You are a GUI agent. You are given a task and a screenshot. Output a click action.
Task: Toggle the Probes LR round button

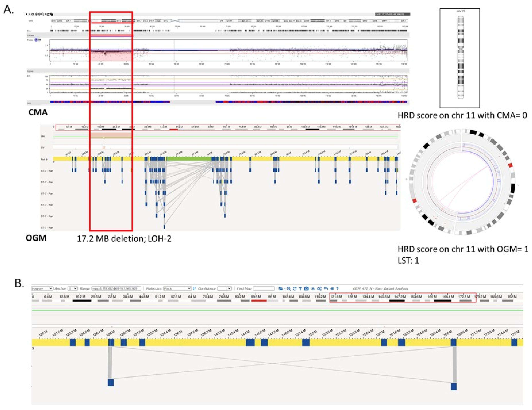click(36, 40)
